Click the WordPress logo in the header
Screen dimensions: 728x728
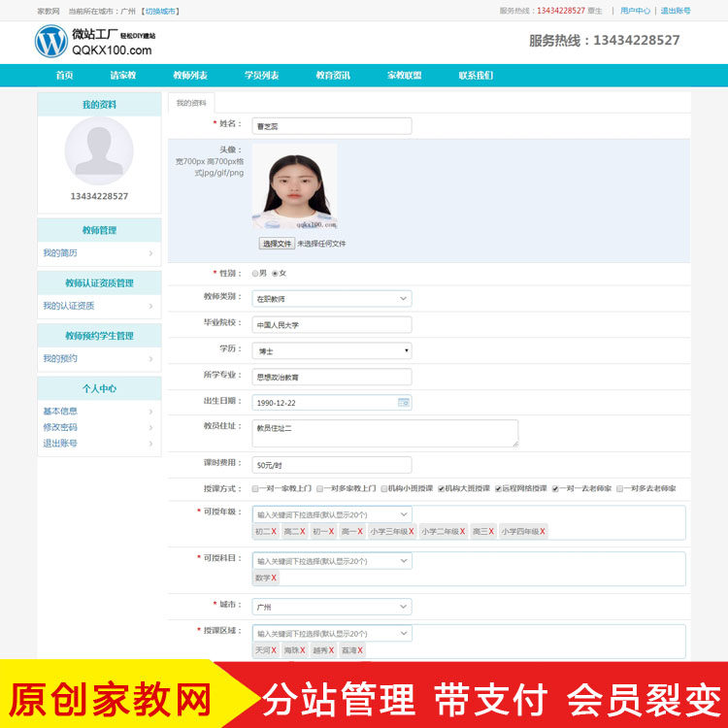(51, 42)
